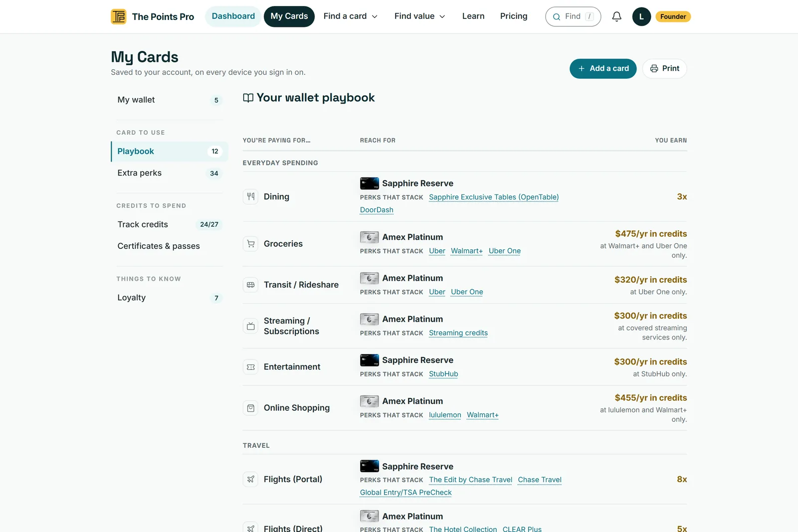Open the Streaming credits link
The height and width of the screenshot is (532, 798).
pyautogui.click(x=458, y=333)
